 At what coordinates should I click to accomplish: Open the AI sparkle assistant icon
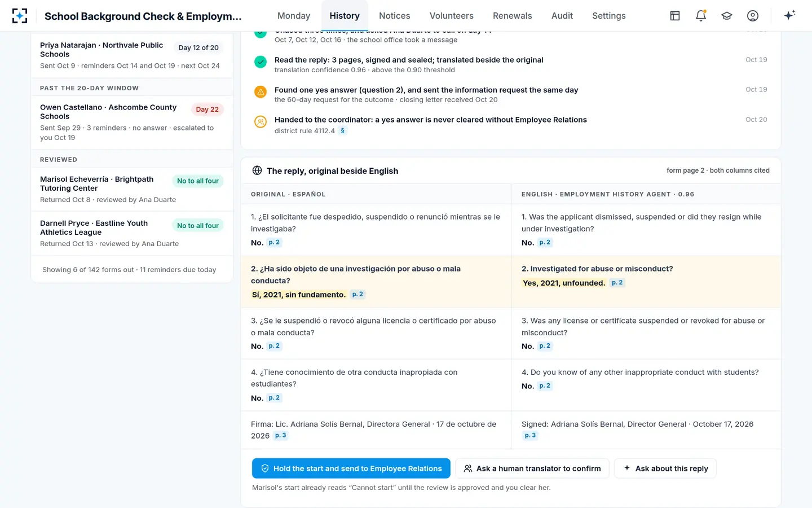[789, 15]
